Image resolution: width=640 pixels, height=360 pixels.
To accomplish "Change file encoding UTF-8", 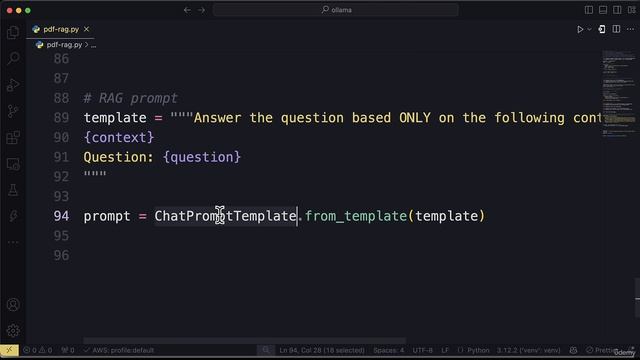I will pos(422,350).
